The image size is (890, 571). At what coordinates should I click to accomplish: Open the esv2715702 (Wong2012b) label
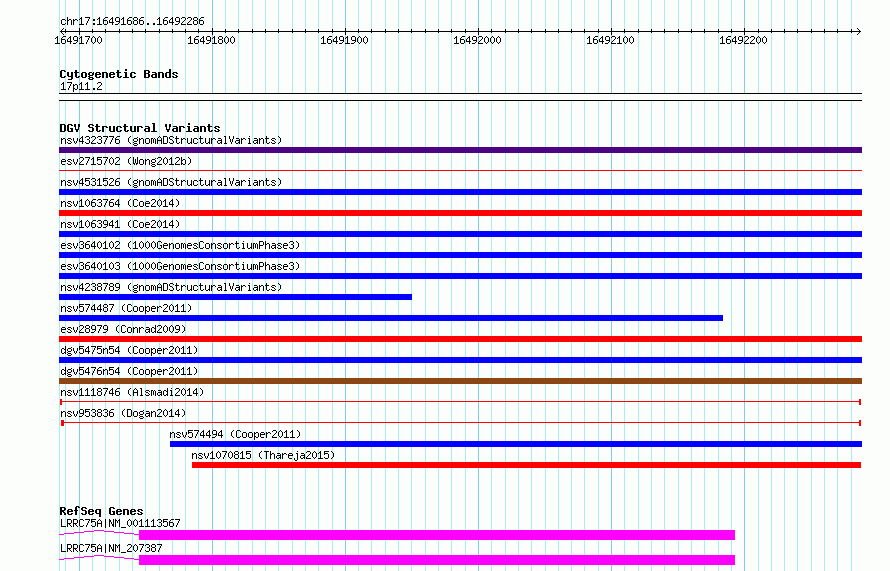126,161
